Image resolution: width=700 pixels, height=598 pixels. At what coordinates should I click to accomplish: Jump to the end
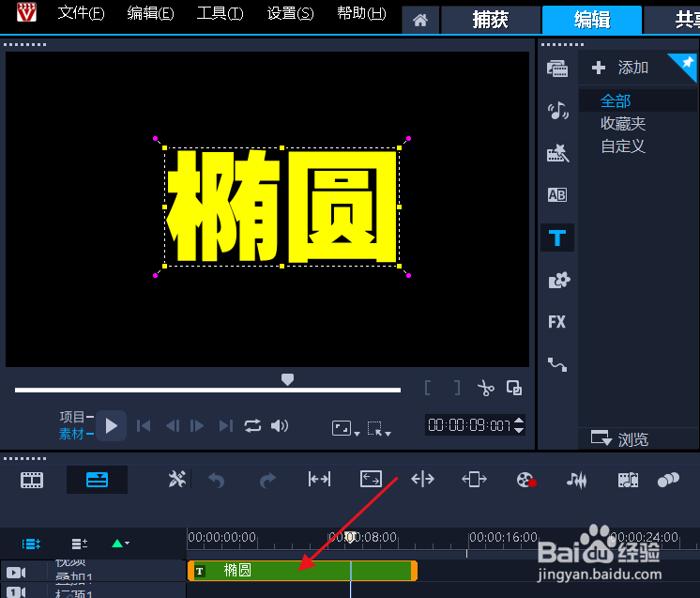[226, 425]
